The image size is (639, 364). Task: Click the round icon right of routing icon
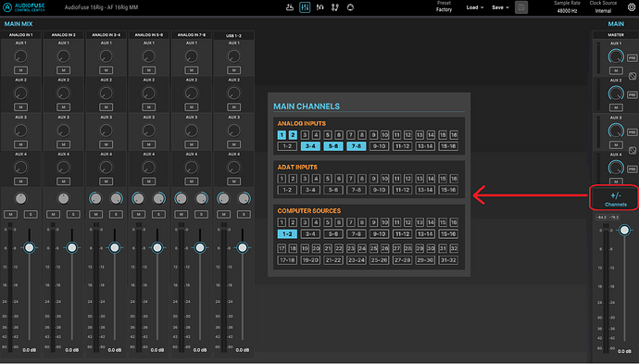(350, 7)
